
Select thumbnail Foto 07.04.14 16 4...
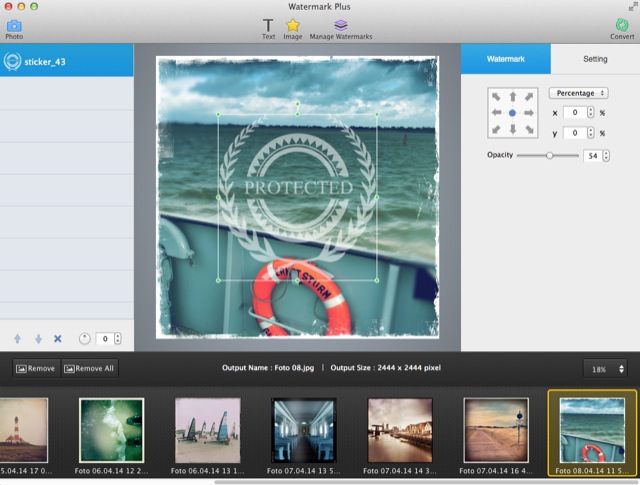point(496,430)
